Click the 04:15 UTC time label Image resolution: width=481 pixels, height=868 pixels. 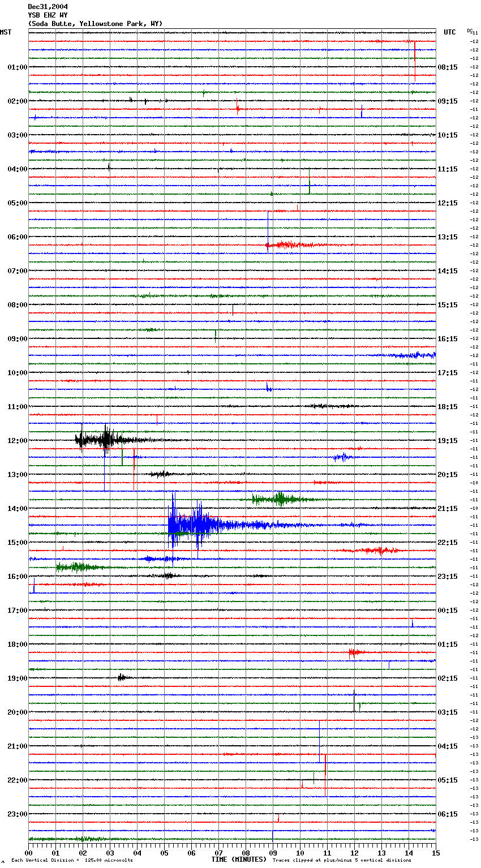point(448,746)
